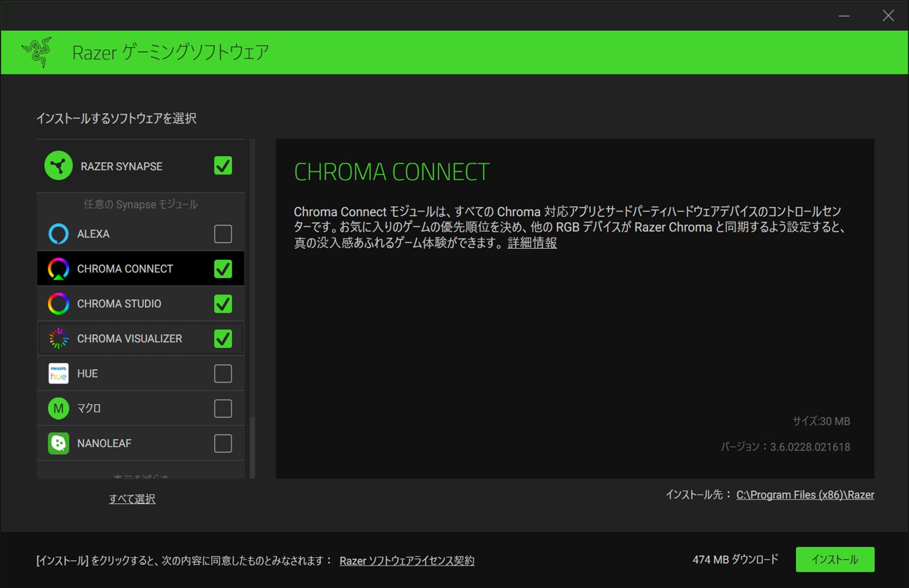Tick the HUE module checkbox
Screen dimensions: 909x588
[x=223, y=374]
